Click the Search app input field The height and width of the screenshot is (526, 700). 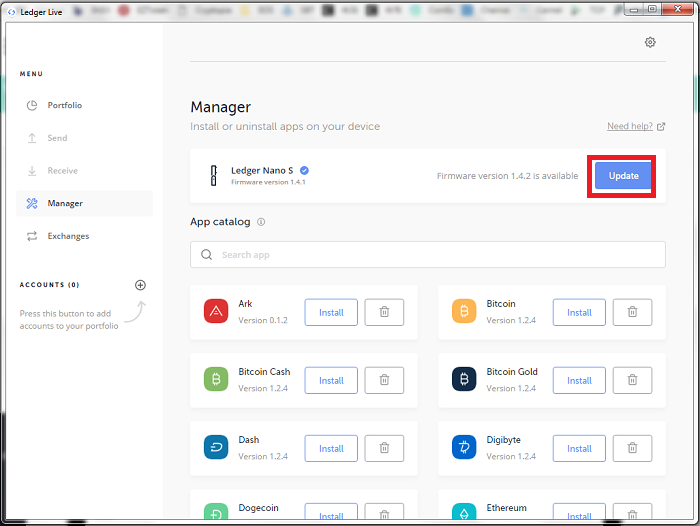pyautogui.click(x=428, y=255)
